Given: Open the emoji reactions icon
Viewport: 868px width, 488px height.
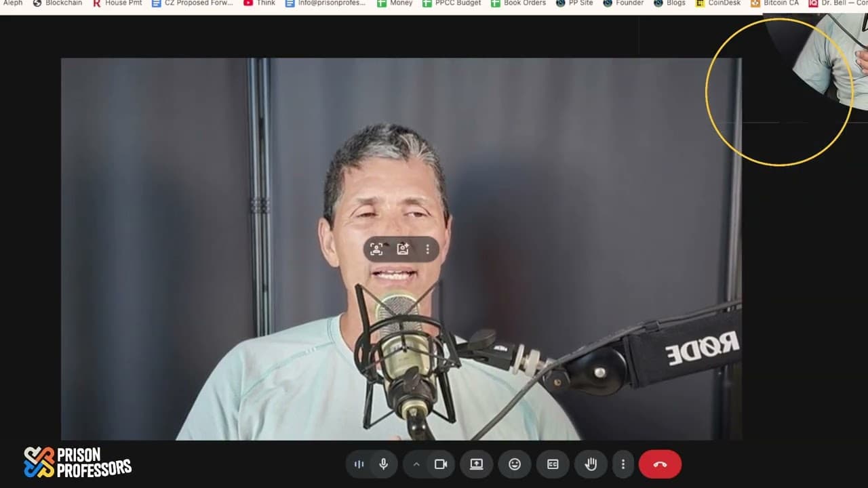Looking at the screenshot, I should 515,464.
